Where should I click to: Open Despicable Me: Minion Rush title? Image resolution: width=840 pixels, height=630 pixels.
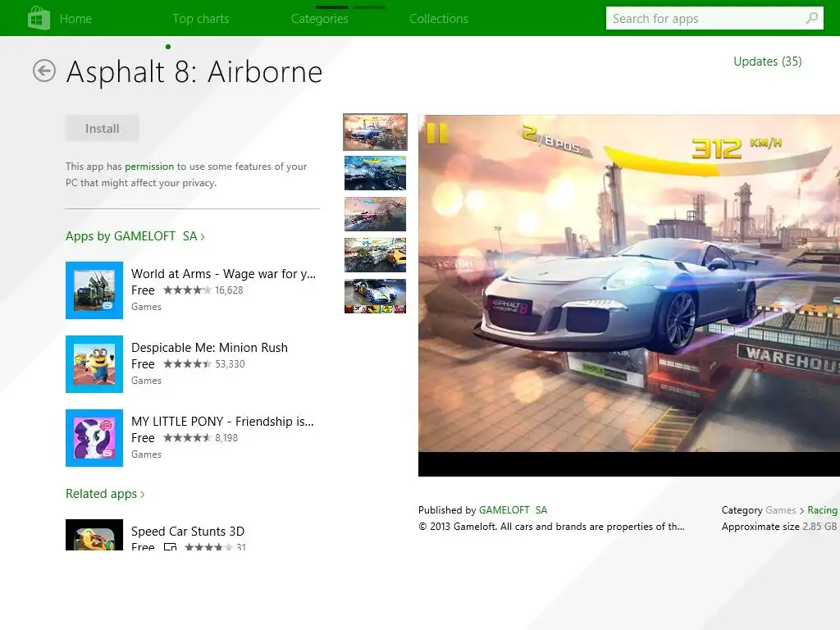click(209, 348)
